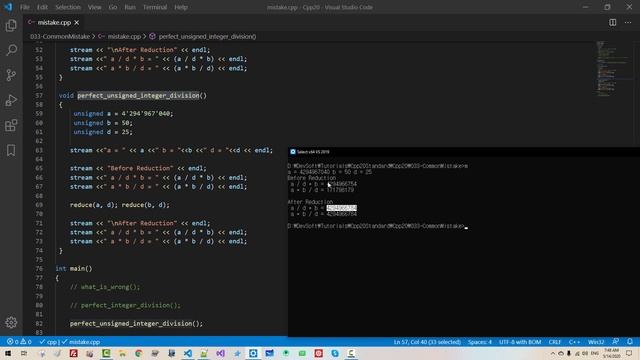Viewport: 640px width, 360px height.
Task: Open the Help menu
Action: pos(181,7)
